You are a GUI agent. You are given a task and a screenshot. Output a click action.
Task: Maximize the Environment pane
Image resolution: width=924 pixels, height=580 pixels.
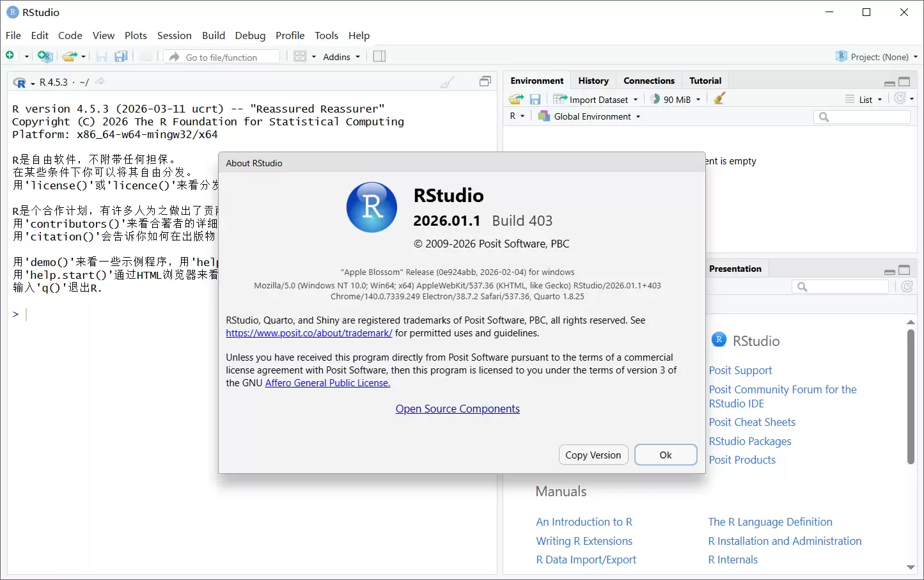tap(904, 81)
